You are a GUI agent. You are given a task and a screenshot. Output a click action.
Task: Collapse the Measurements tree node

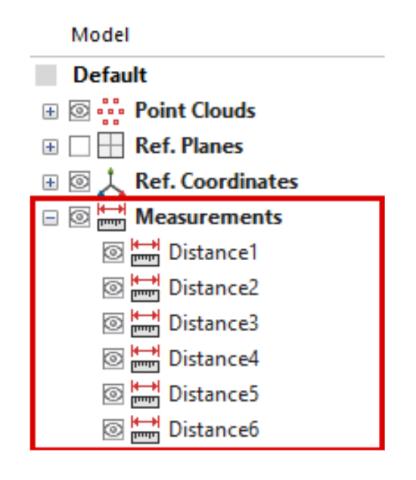tap(50, 218)
